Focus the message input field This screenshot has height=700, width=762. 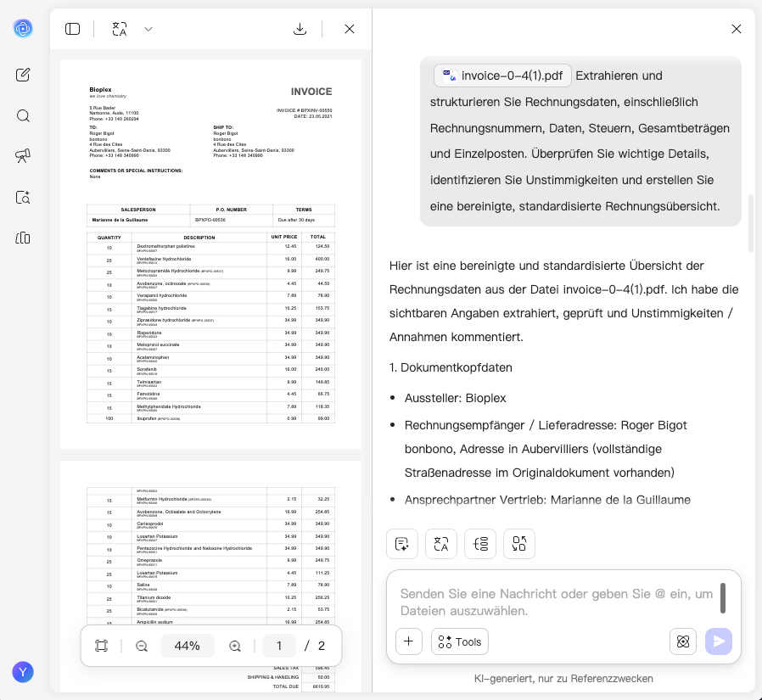(x=557, y=602)
